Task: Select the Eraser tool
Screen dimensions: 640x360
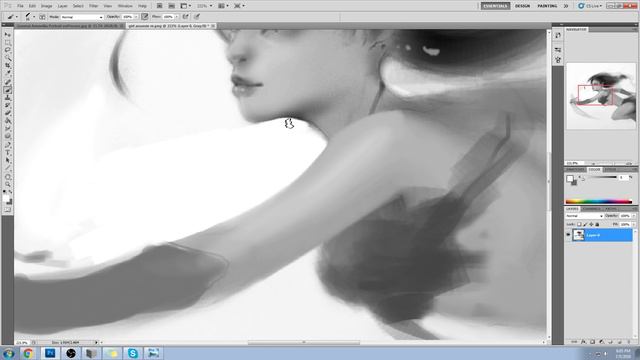Action: pyautogui.click(x=8, y=113)
